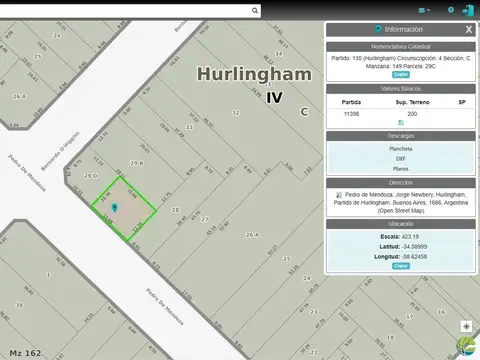Click the Sup. Terreno column header
This screenshot has height=360, width=480.
[x=412, y=102]
